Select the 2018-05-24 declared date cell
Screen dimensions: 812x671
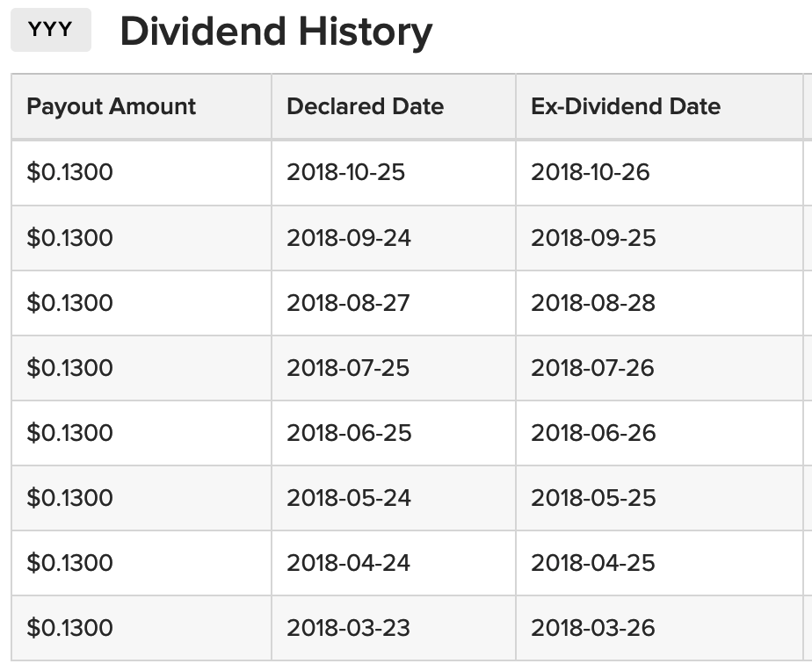(349, 498)
